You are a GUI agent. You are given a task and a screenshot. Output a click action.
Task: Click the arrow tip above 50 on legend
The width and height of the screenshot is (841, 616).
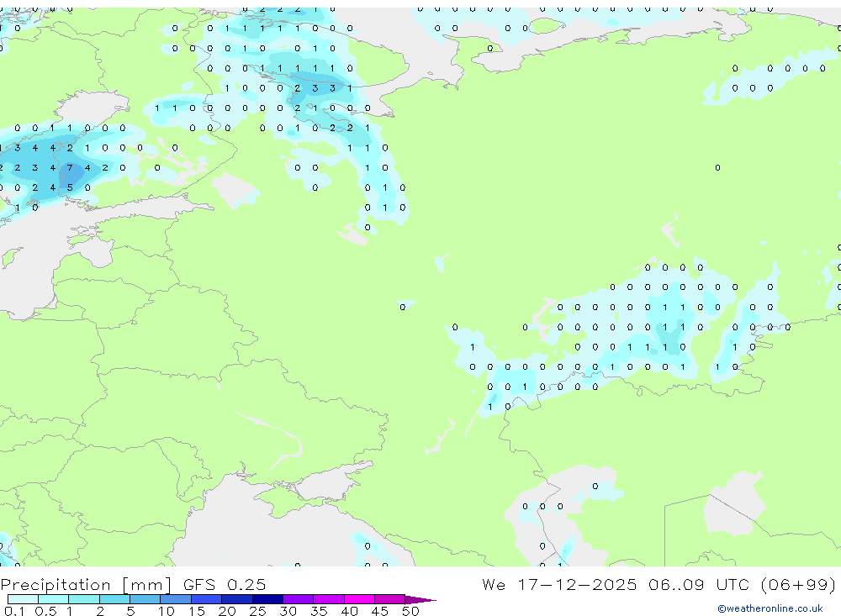pos(420,600)
